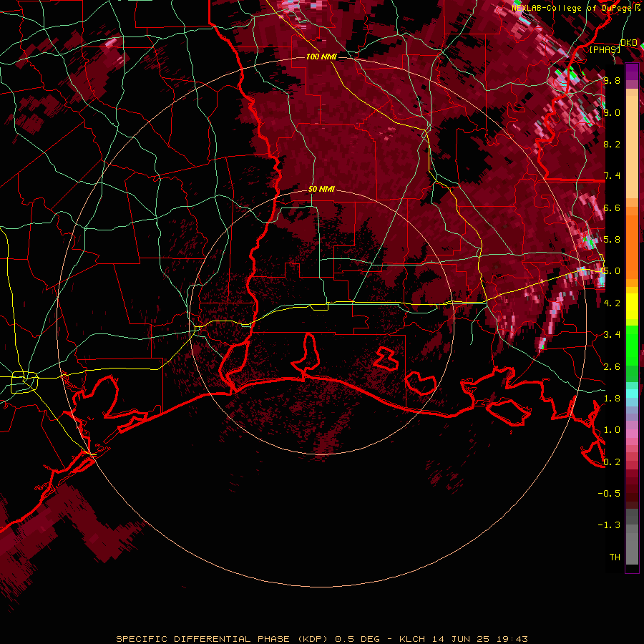Click the 1.8 value on the color scale
The width and height of the screenshot is (644, 644).
click(x=612, y=399)
